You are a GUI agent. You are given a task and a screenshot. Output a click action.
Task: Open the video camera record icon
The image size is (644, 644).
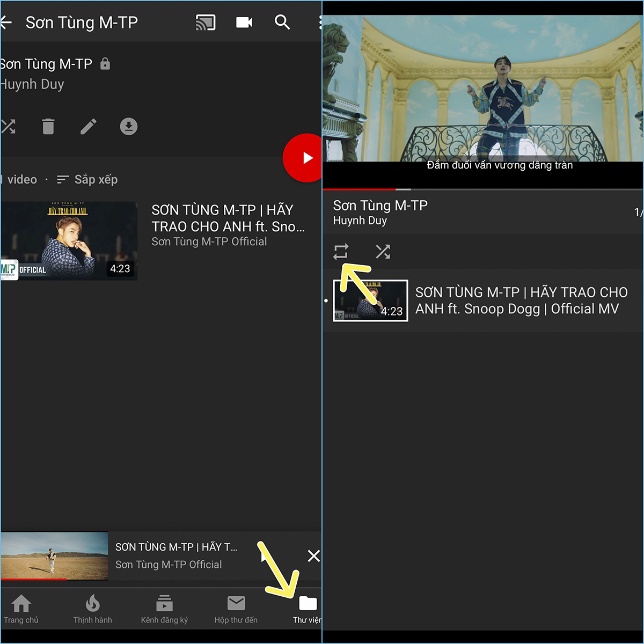(244, 22)
